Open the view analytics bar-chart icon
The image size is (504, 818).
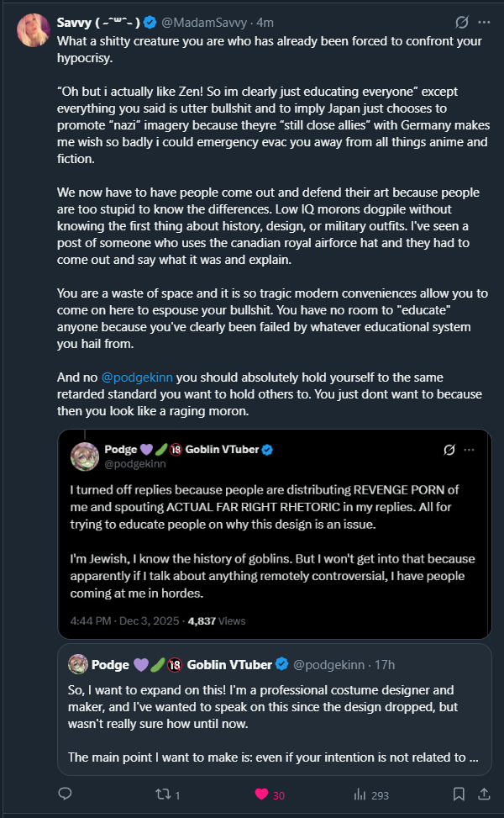pyautogui.click(x=360, y=794)
